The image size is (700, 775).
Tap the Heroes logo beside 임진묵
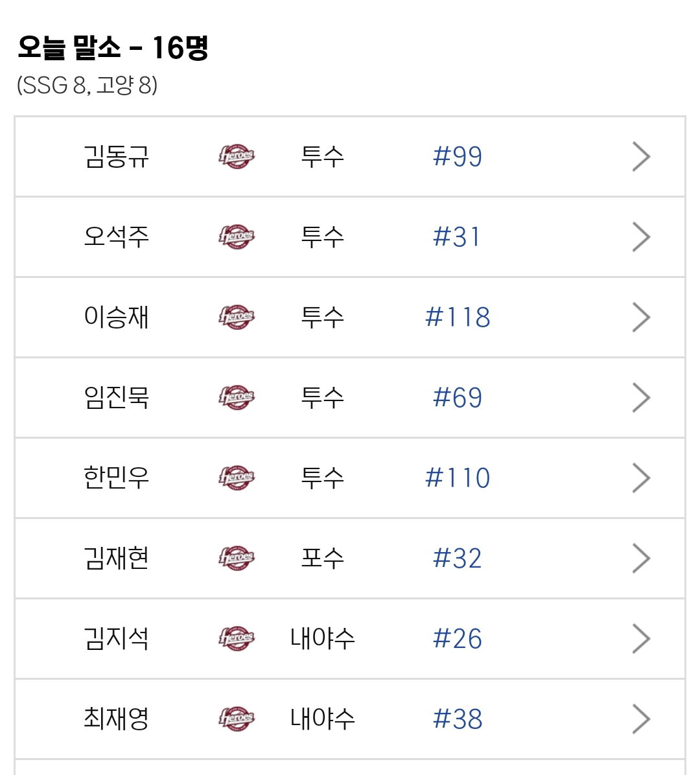237,397
